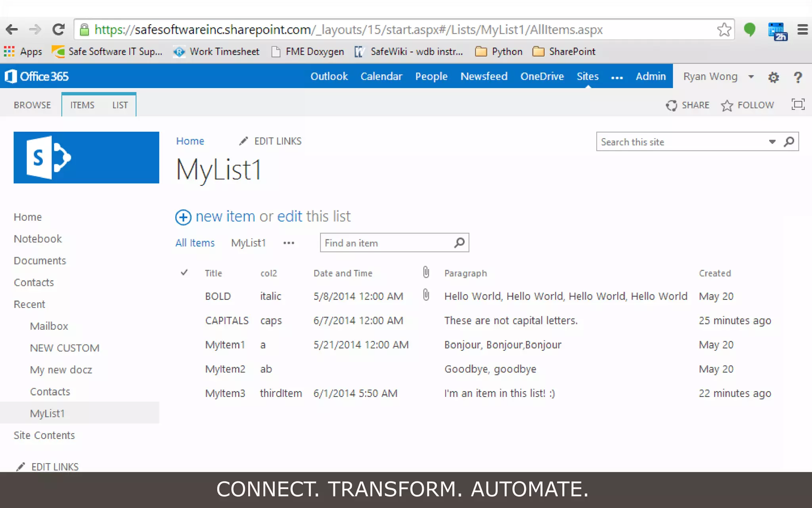Open Outlook from the top bar
This screenshot has width=812, height=508.
pyautogui.click(x=329, y=76)
